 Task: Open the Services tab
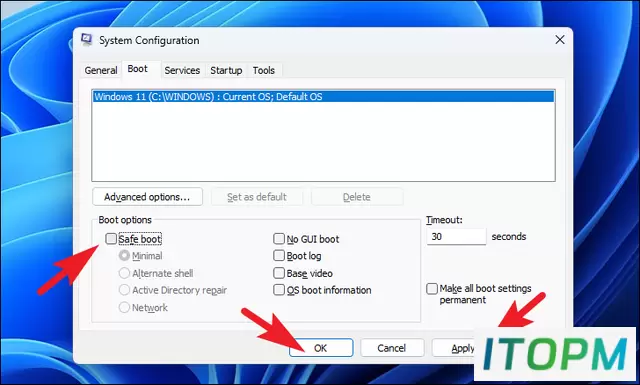(182, 70)
